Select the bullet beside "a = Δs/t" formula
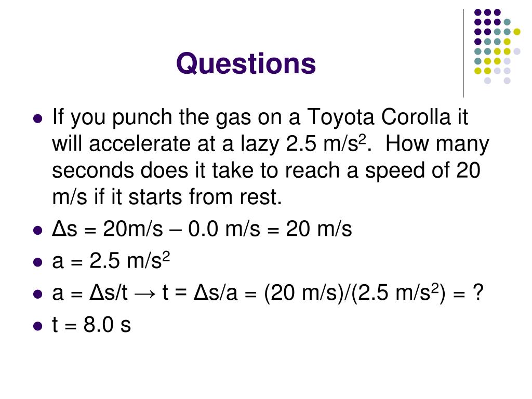Viewport: 532px width, 399px height. [x=38, y=295]
